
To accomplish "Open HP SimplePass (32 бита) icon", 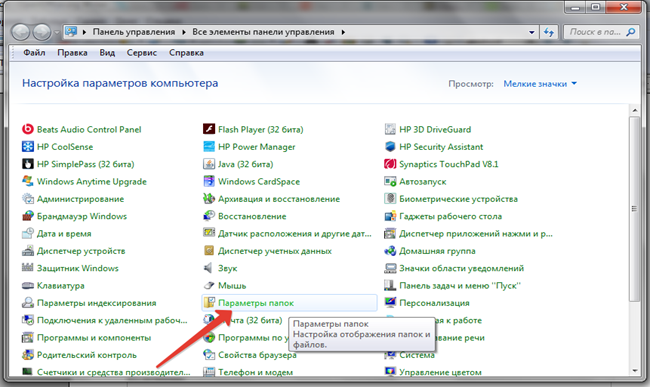I will (x=27, y=164).
